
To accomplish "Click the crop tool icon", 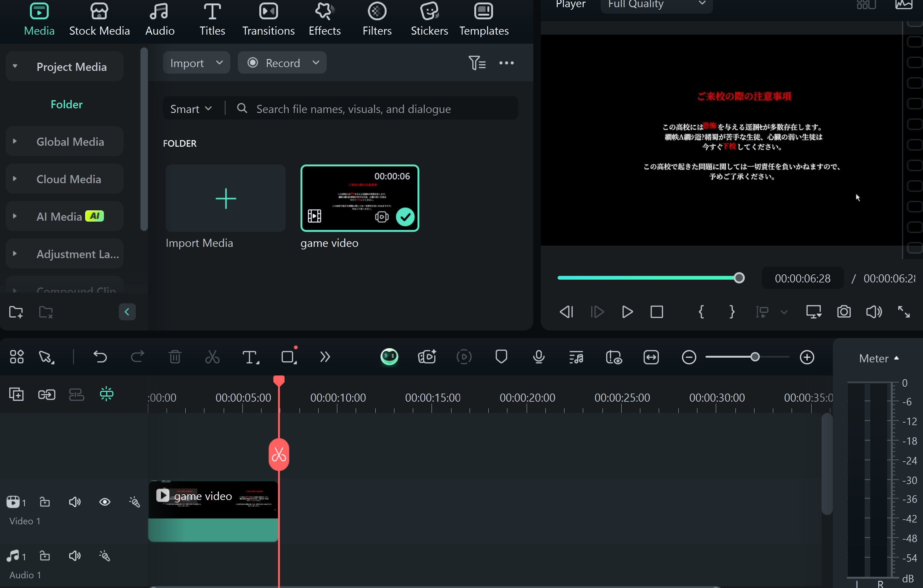I will coord(288,357).
